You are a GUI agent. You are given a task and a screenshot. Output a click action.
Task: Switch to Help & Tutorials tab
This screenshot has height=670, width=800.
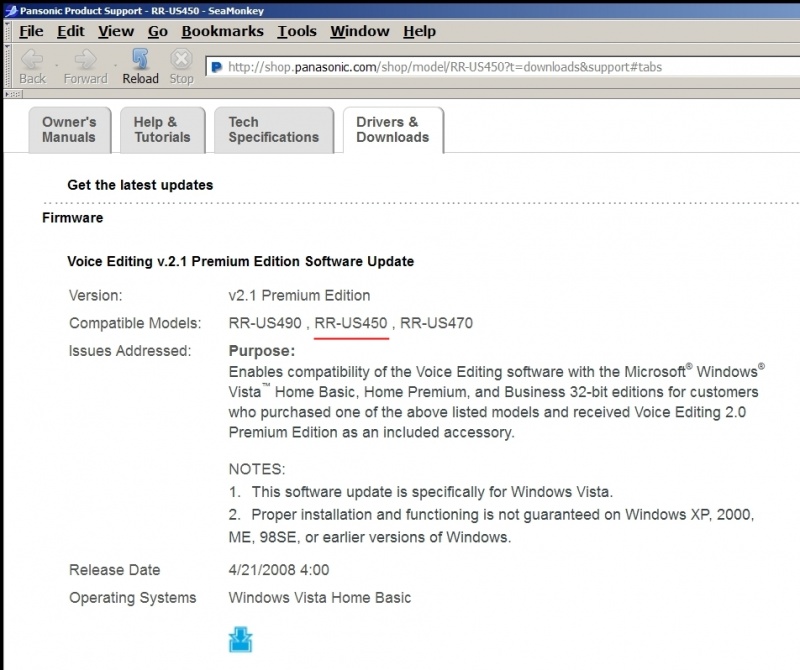pyautogui.click(x=162, y=130)
